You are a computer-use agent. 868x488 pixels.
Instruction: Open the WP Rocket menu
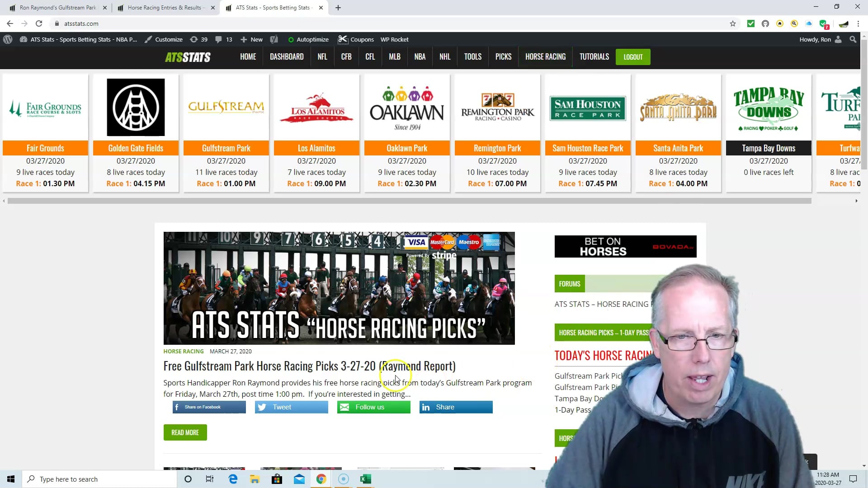[394, 39]
